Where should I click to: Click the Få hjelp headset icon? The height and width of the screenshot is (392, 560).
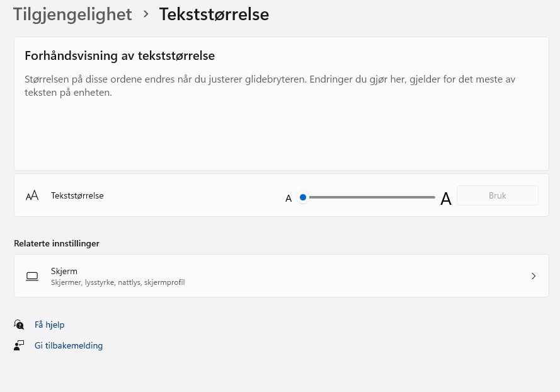point(19,325)
